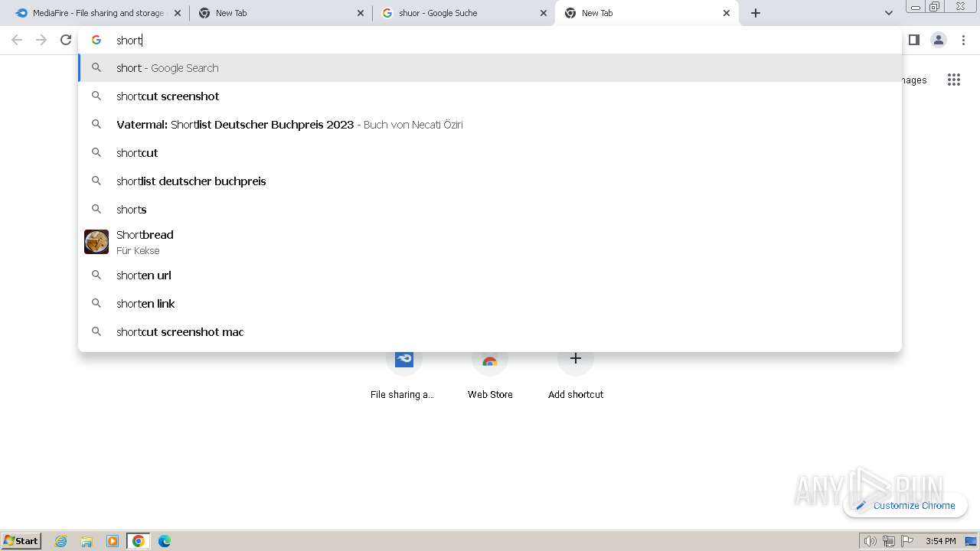
Task: Expand the tab search chevron
Action: [888, 13]
